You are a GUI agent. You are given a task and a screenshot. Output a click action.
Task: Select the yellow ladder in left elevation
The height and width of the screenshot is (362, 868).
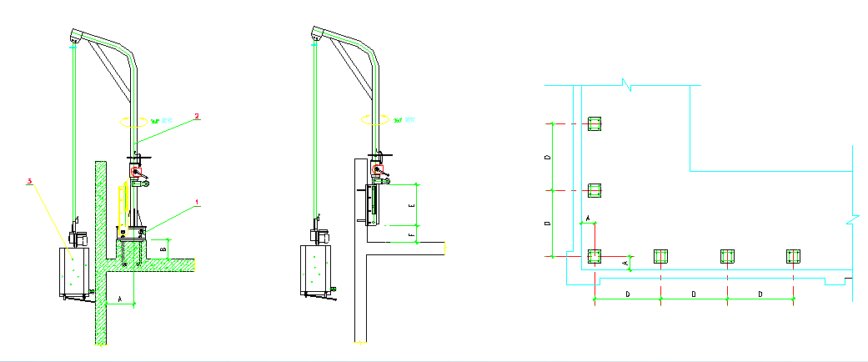[120, 207]
